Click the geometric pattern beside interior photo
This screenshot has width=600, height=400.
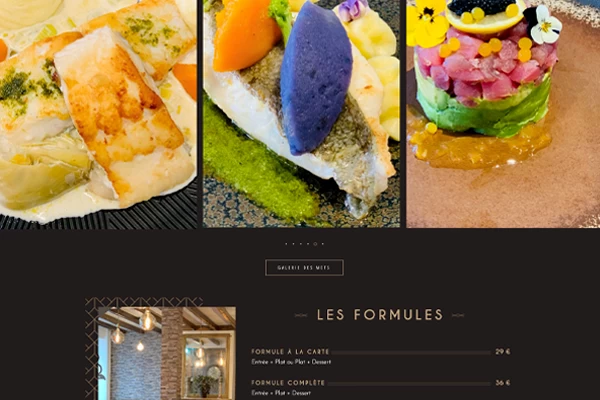tap(91, 348)
